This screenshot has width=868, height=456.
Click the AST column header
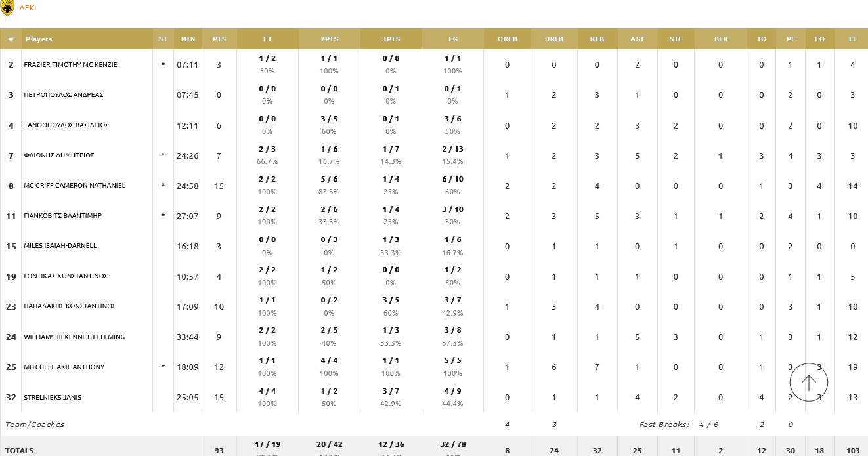tap(637, 39)
